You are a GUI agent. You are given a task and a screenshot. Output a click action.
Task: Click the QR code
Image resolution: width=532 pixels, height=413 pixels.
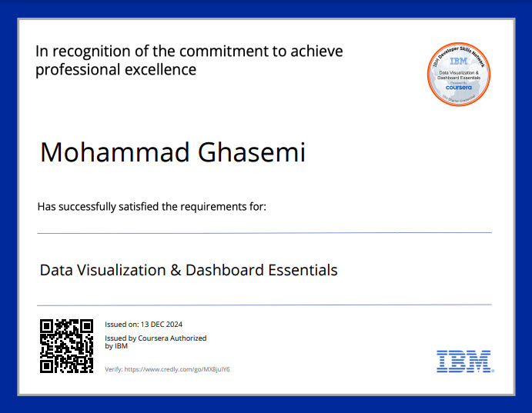[x=67, y=345]
